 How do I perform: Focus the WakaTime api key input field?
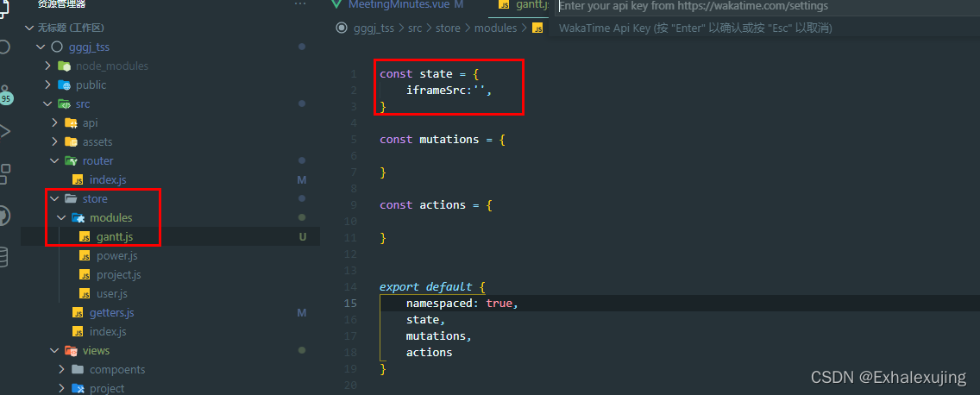click(768, 6)
